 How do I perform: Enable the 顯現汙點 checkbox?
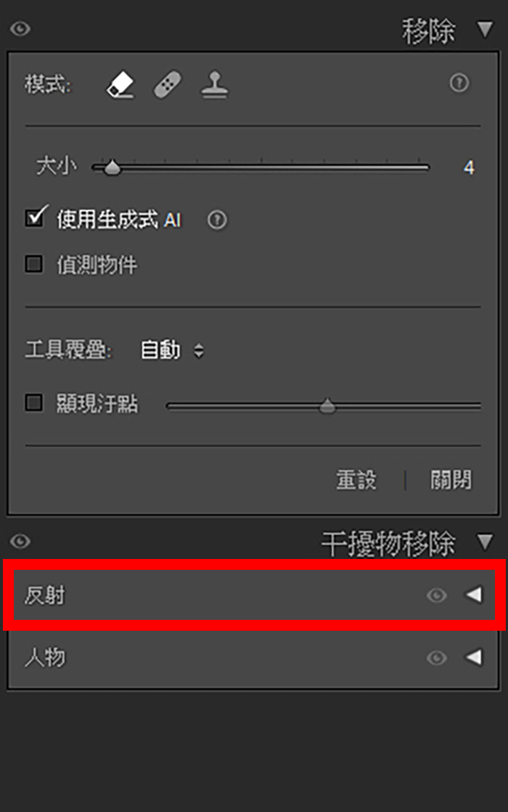coord(34,403)
